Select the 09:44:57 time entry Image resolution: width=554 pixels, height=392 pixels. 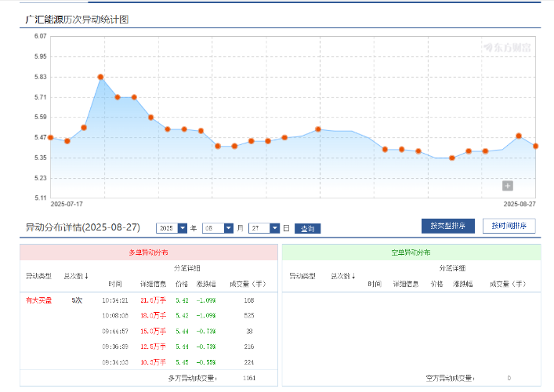(115, 331)
